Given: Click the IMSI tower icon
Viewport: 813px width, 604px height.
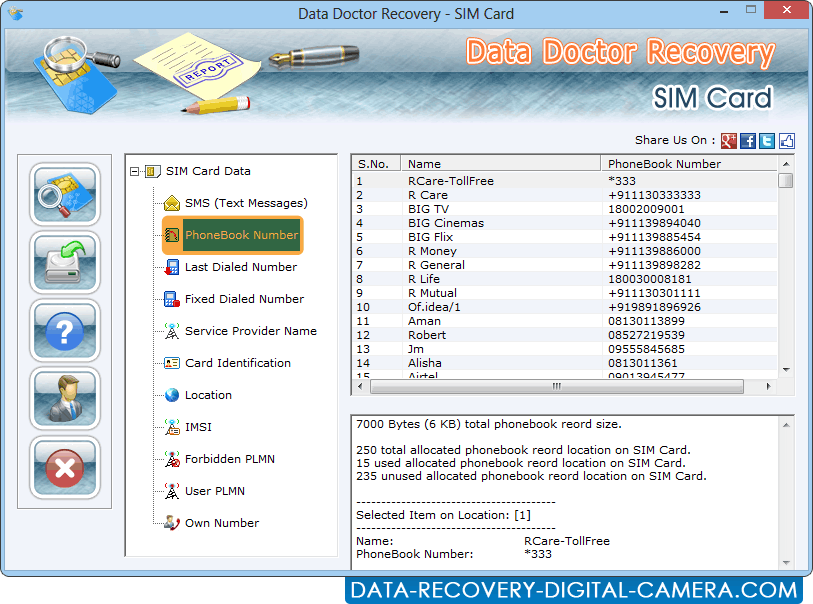Looking at the screenshot, I should tap(172, 427).
